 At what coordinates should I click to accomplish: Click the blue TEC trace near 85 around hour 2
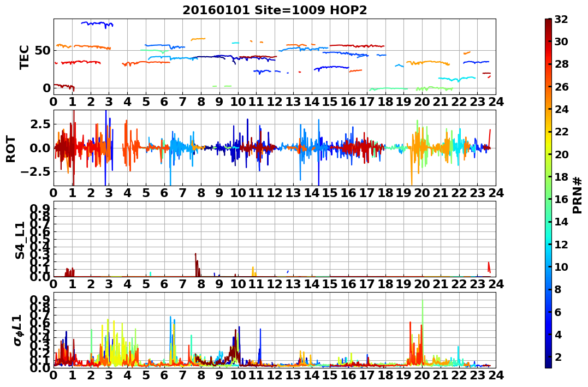[97, 24]
